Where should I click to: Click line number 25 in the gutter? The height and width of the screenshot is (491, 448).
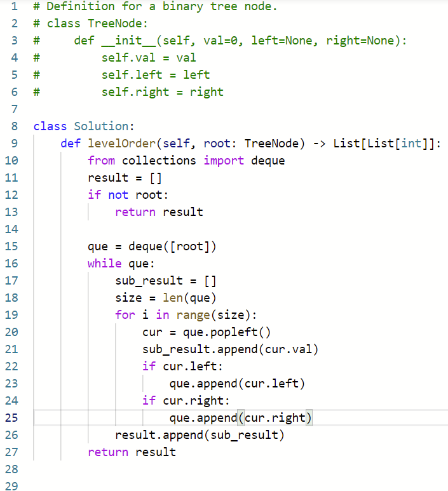pyautogui.click(x=11, y=417)
